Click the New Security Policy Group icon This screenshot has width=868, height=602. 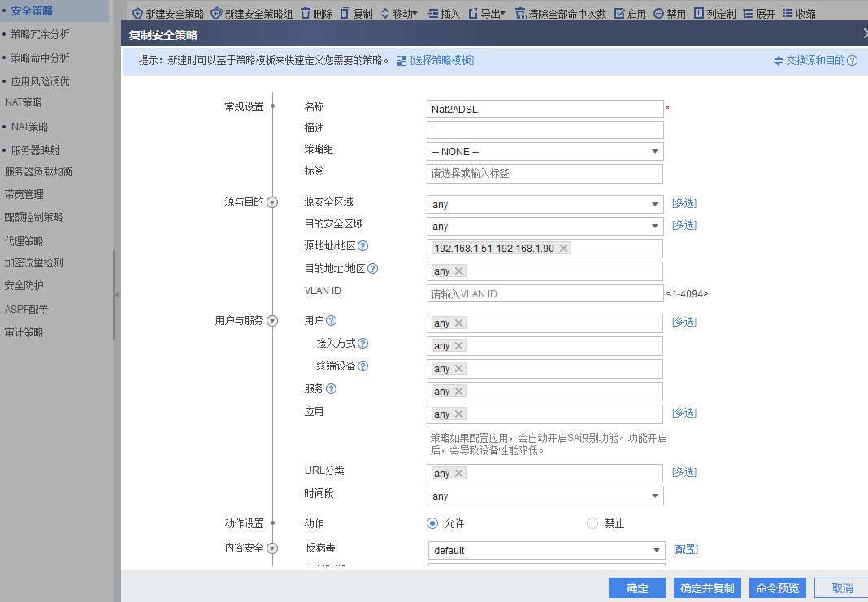coord(216,13)
